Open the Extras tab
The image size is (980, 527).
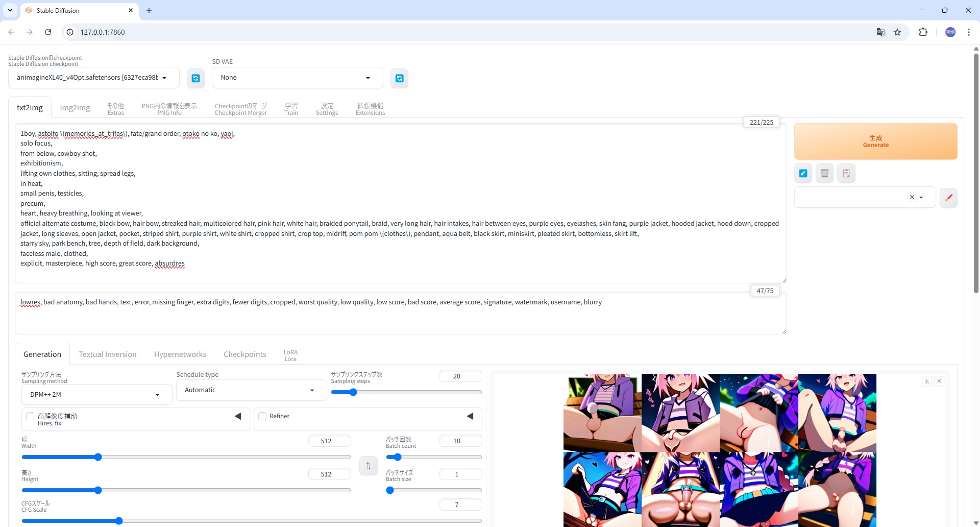(115, 109)
